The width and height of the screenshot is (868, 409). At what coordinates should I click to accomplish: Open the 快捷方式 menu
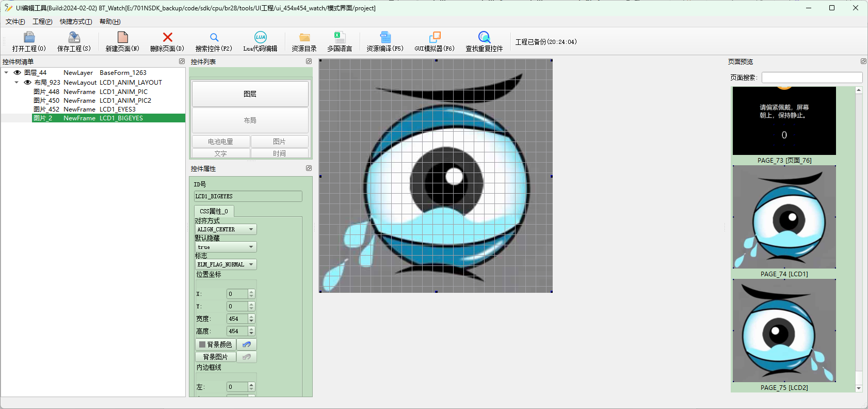pos(76,22)
